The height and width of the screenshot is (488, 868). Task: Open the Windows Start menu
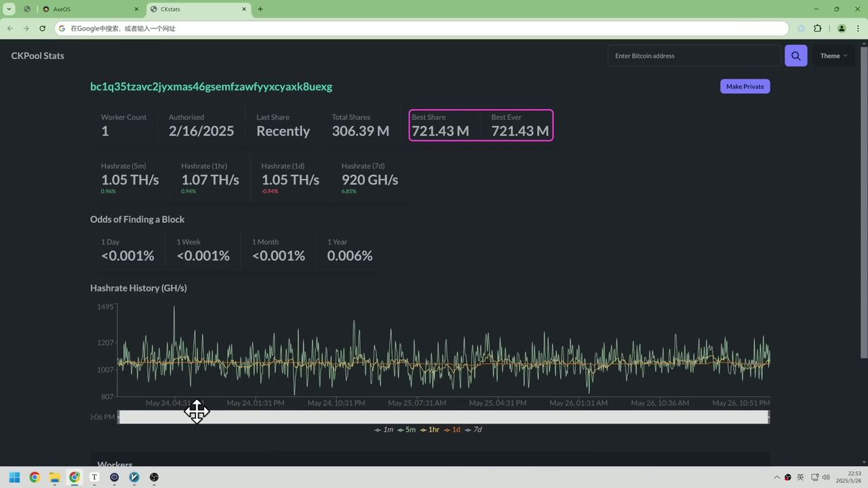point(14,477)
